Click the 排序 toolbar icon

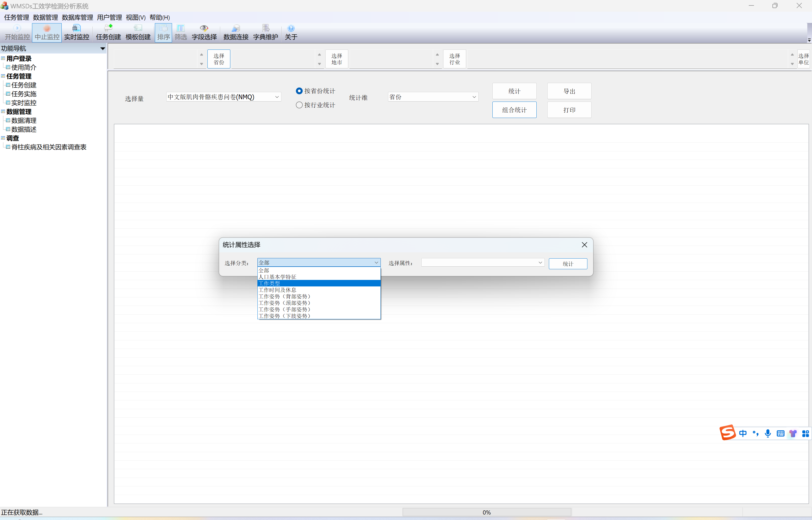pyautogui.click(x=163, y=33)
